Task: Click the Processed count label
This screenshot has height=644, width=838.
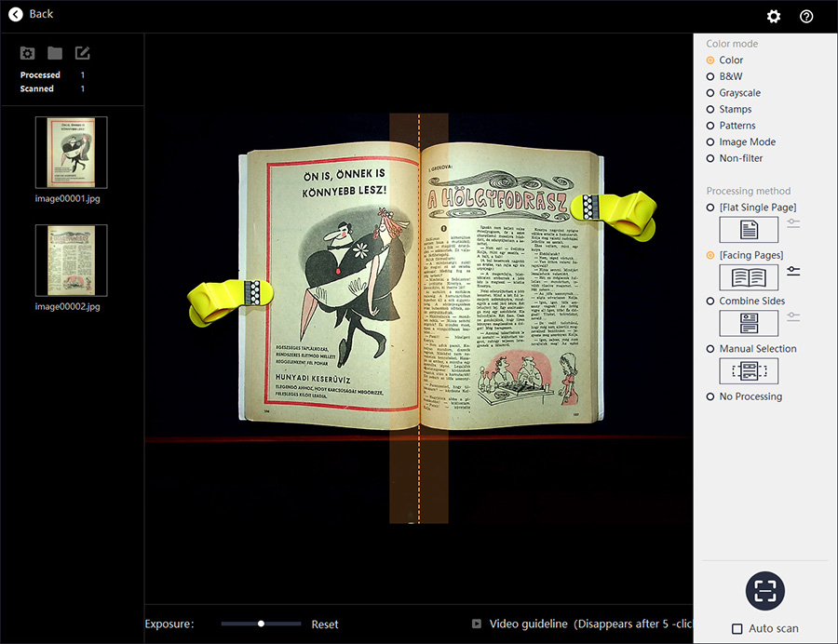Action: point(40,74)
